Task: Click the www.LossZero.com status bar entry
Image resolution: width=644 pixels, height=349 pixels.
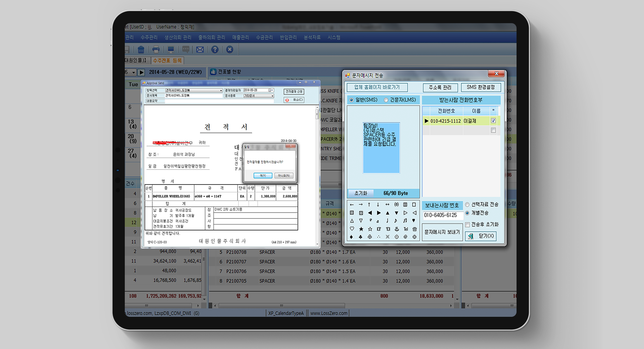Action: coord(329,313)
